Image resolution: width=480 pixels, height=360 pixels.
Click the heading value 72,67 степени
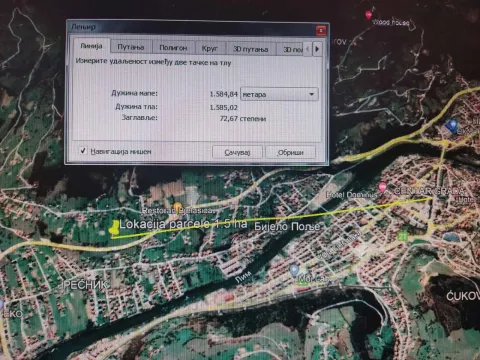click(243, 119)
